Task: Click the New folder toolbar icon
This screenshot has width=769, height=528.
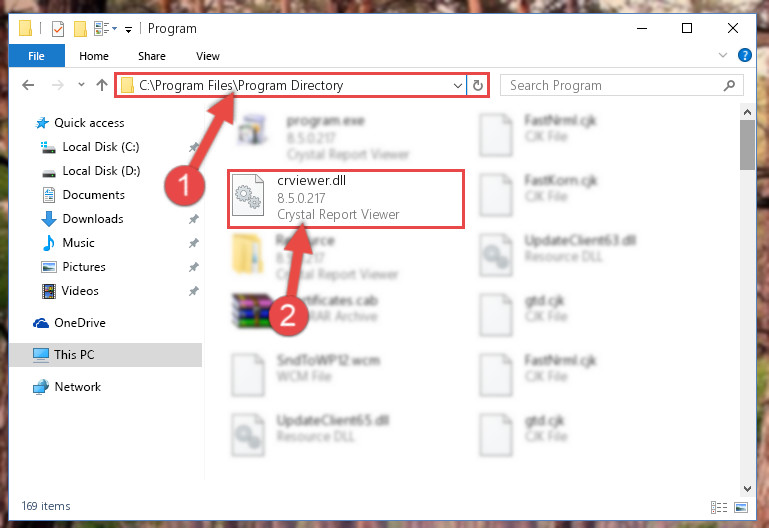Action: (x=80, y=28)
